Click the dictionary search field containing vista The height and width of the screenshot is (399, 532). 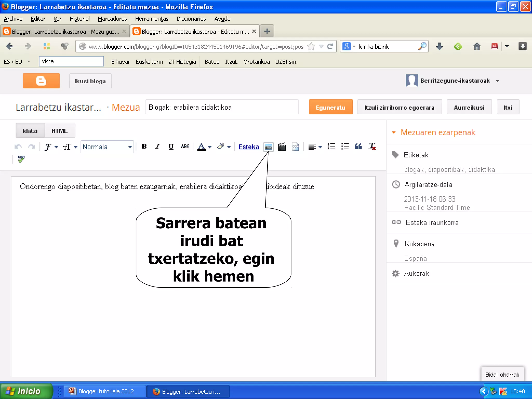tap(71, 61)
